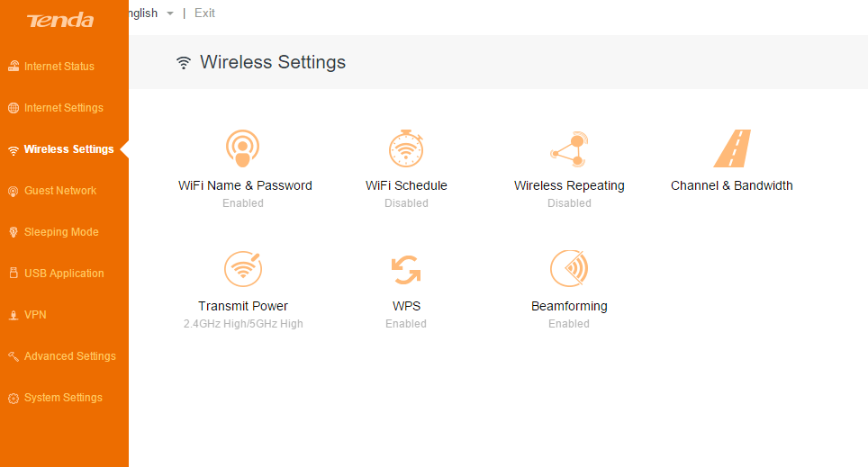Open Channel & Bandwidth road icon

[x=732, y=148]
